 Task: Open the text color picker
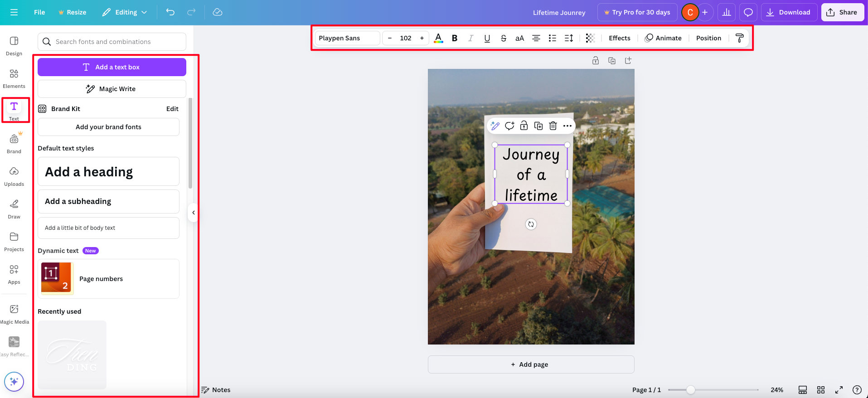coord(438,38)
